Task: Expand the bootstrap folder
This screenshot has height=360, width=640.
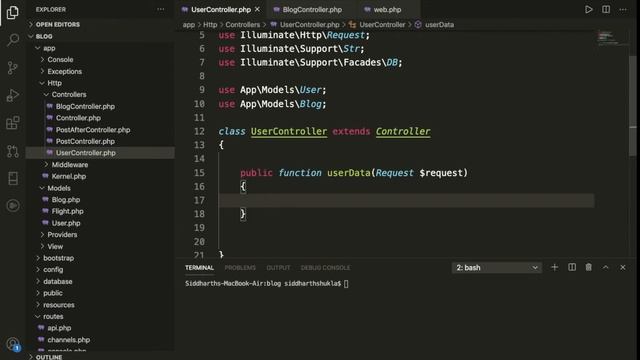Action: tap(100, 258)
